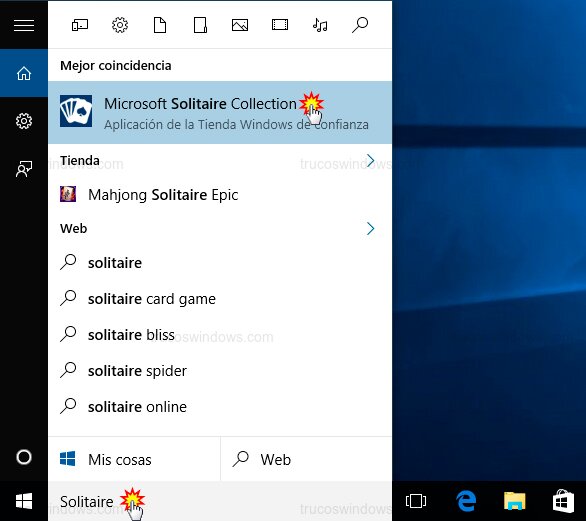Click the Mahjong Solitaire Epic app icon
The width and height of the screenshot is (586, 521).
68,194
